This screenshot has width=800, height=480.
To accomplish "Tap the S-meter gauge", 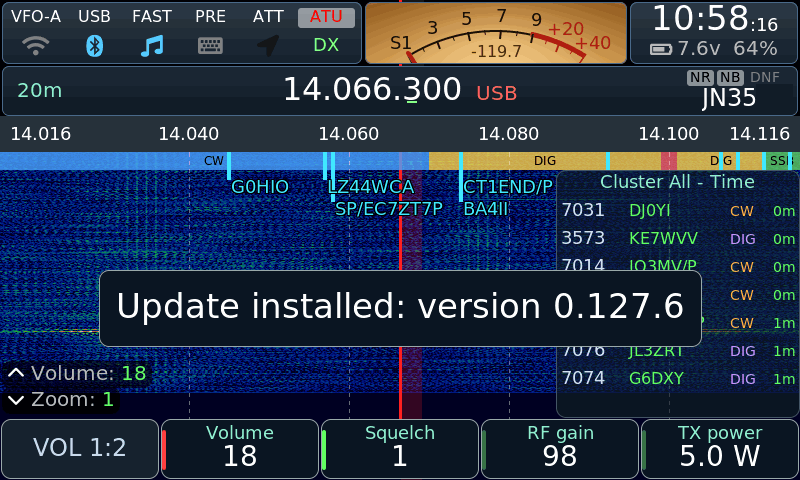I will tap(496, 33).
